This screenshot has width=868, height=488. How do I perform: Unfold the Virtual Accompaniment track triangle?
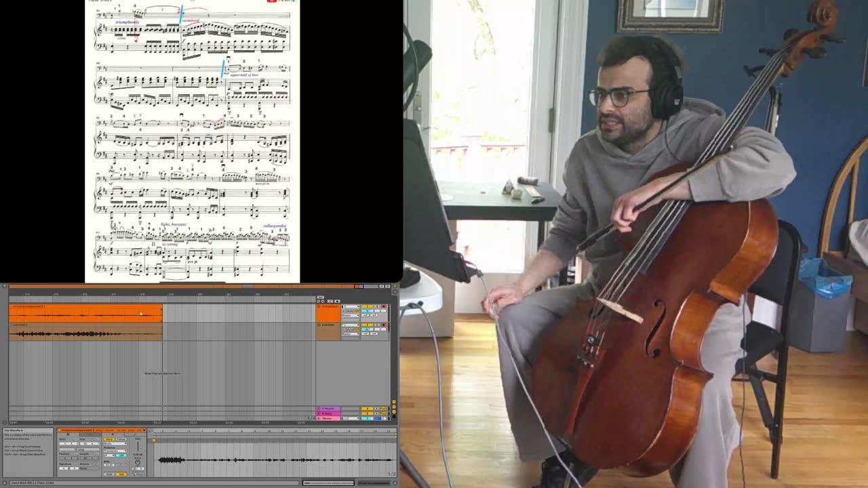click(x=319, y=306)
